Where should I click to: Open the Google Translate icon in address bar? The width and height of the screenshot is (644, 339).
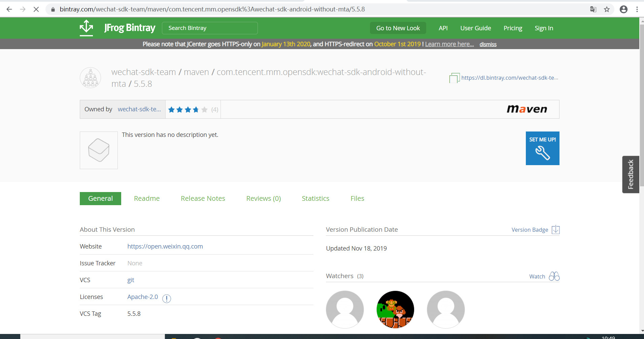[x=593, y=9]
